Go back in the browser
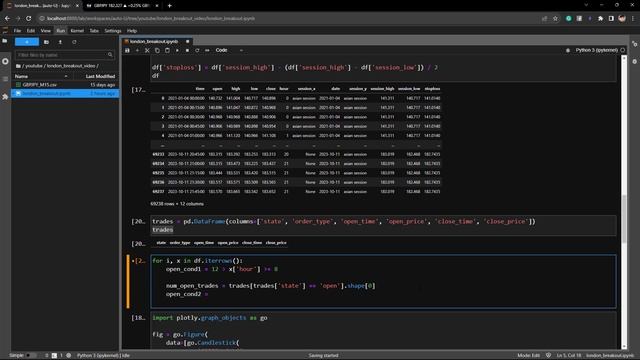640x360 pixels. click(7, 18)
